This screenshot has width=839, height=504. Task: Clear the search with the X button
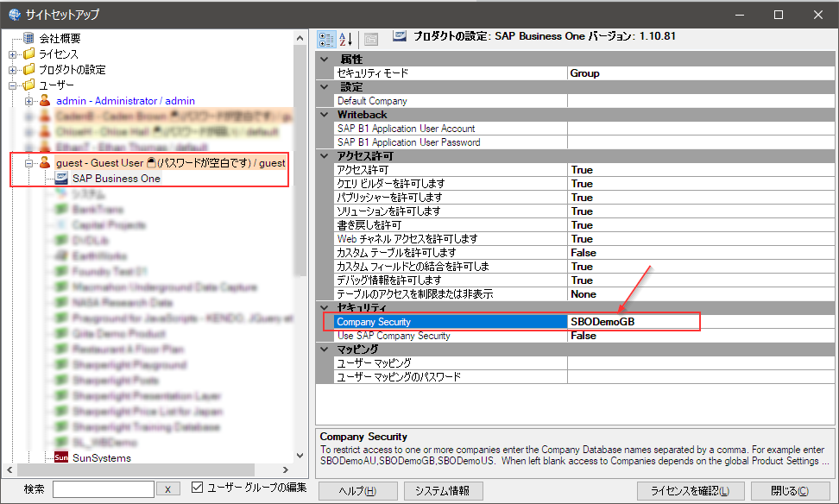tap(168, 489)
